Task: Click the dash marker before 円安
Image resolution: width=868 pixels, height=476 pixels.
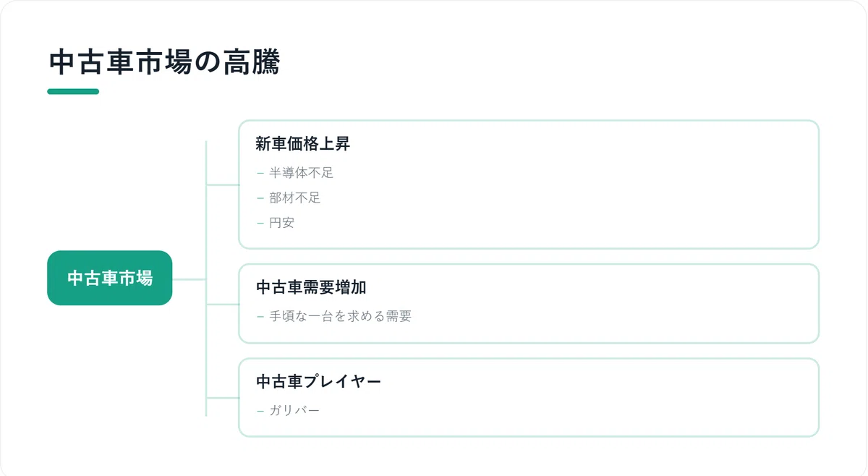Action: coord(260,223)
